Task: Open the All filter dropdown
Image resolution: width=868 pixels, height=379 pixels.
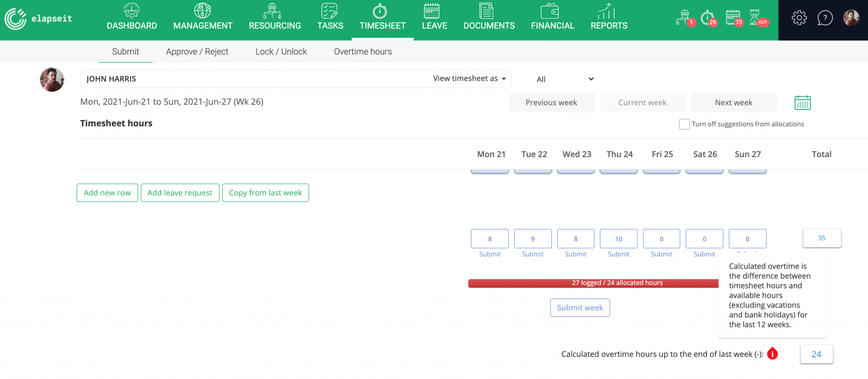Action: [x=564, y=79]
